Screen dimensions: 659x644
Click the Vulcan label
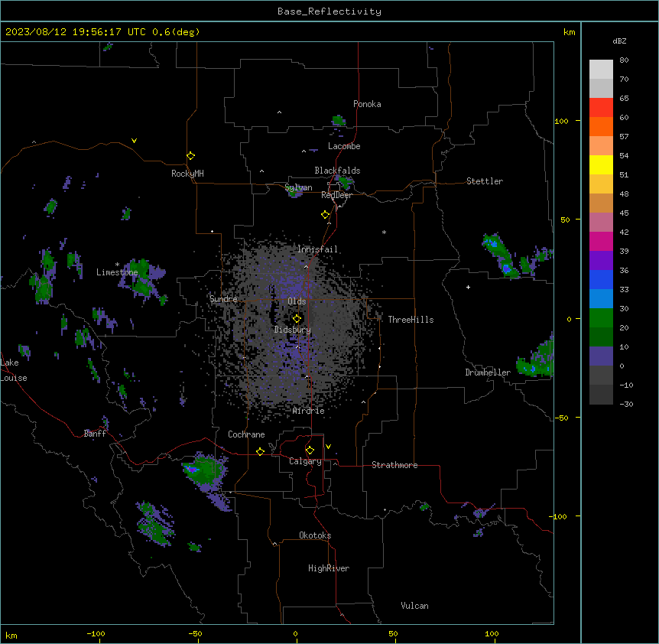pos(414,606)
